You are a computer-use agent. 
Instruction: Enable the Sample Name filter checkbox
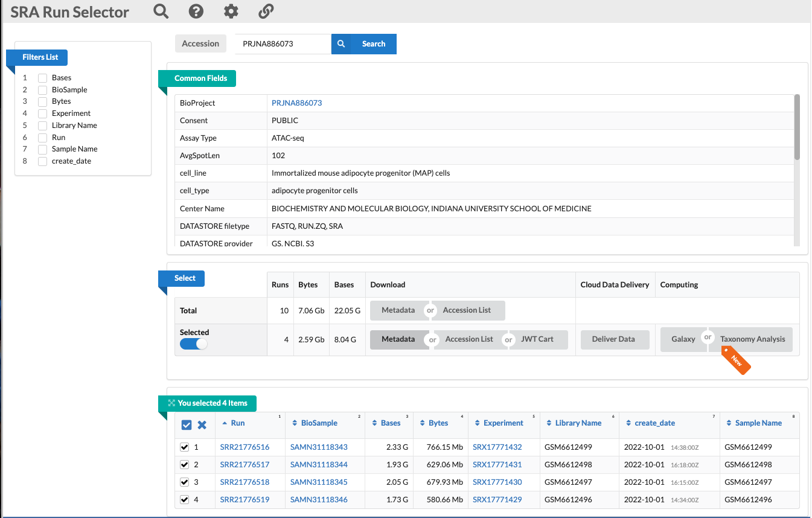click(x=43, y=149)
